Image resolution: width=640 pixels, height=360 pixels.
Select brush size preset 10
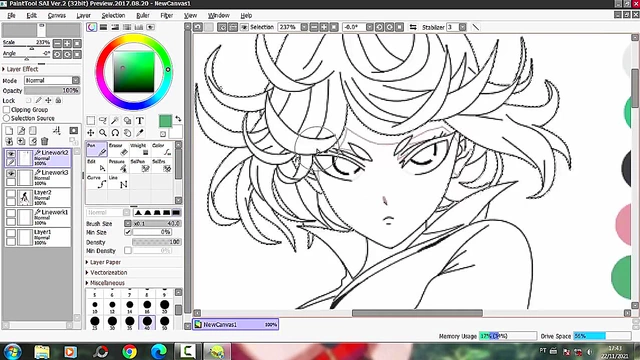point(95,306)
